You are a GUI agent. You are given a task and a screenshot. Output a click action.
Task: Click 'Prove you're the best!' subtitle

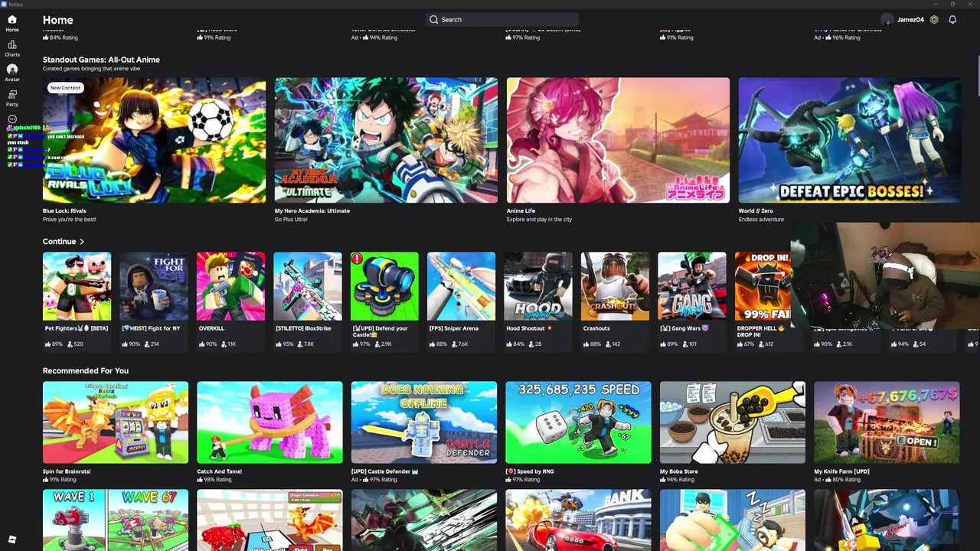click(70, 220)
